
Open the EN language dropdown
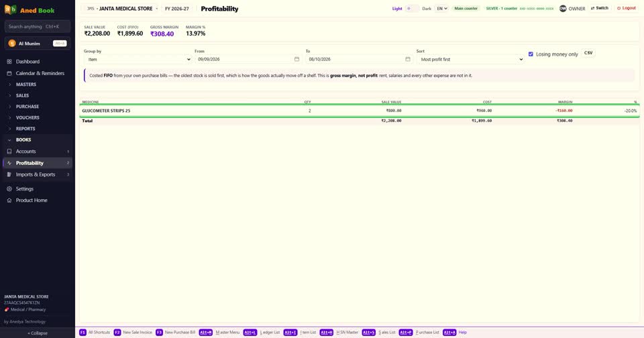(x=441, y=8)
